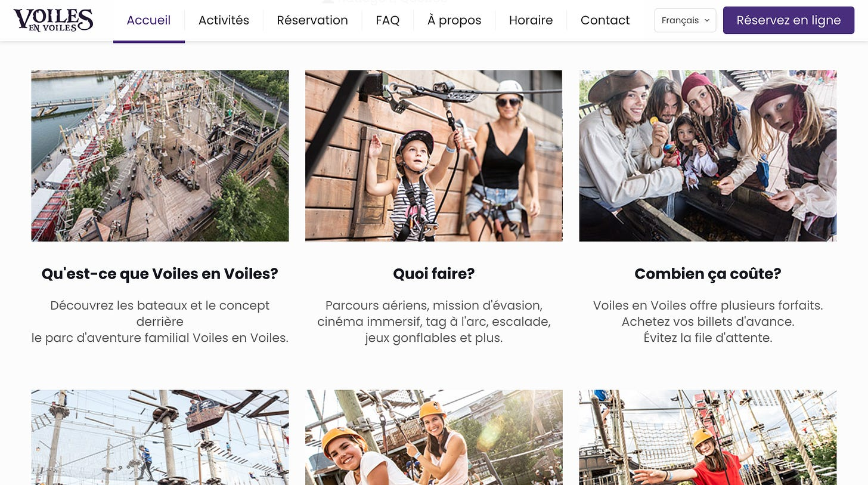Open the pirates with treasure chest photo
The image size is (868, 485).
pyautogui.click(x=708, y=156)
